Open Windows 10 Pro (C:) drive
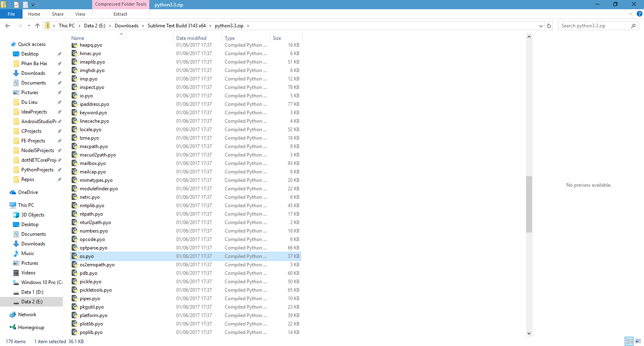 42,282
